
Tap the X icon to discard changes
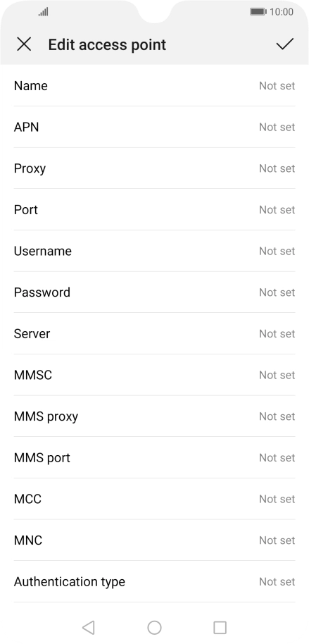pyautogui.click(x=24, y=44)
